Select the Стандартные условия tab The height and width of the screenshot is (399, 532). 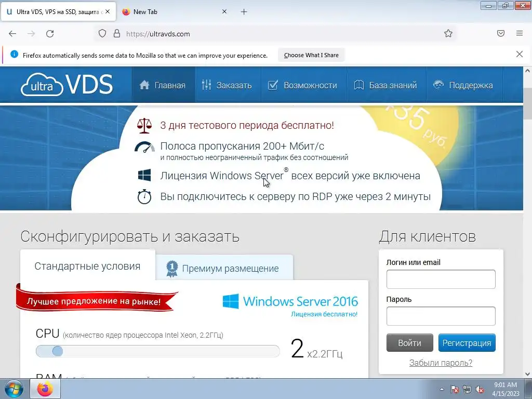coord(87,266)
